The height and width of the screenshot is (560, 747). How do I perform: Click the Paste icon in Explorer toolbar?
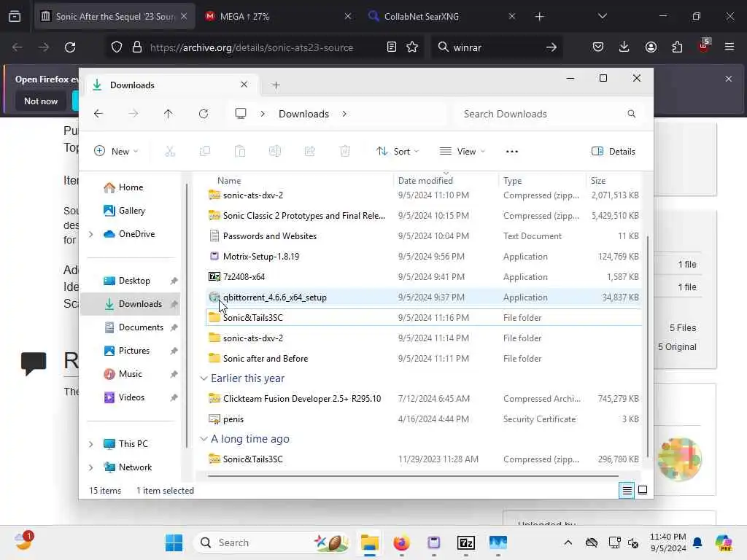click(x=239, y=152)
